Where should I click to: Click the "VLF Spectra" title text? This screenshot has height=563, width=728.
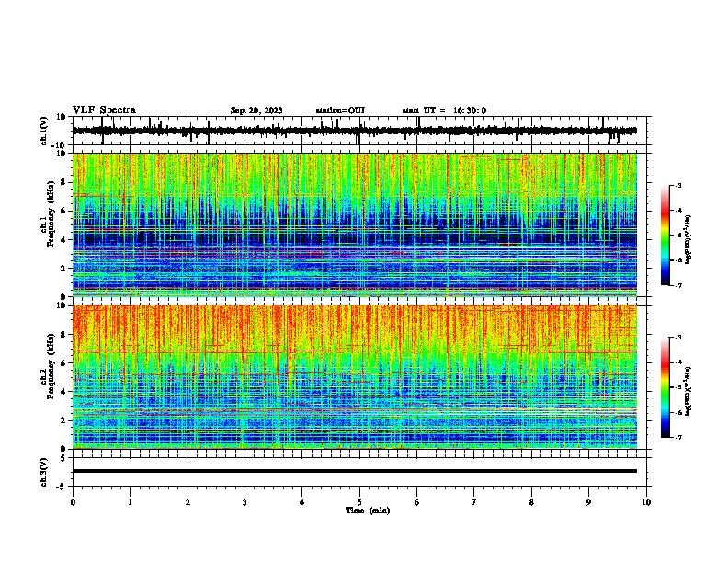tap(104, 110)
